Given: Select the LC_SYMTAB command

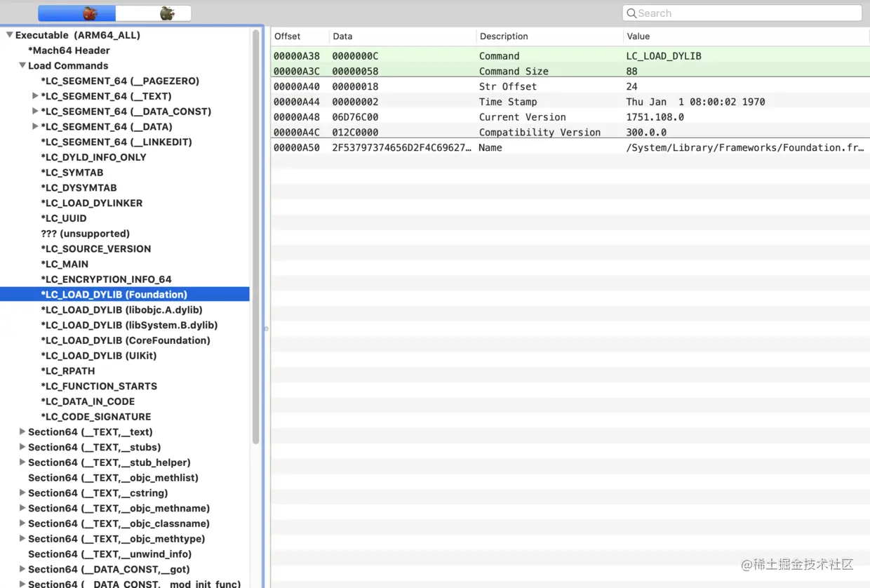Looking at the screenshot, I should coord(72,173).
